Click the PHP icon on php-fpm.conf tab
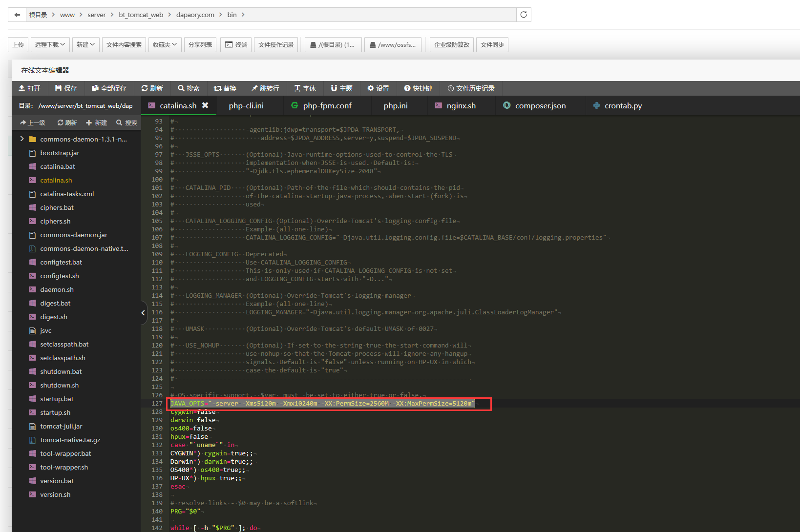 [295, 105]
